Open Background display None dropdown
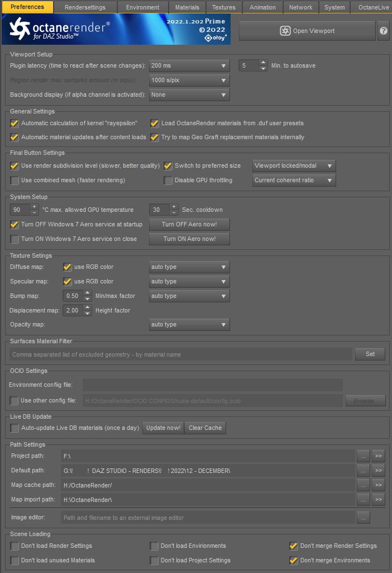The width and height of the screenshot is (392, 573). (189, 95)
